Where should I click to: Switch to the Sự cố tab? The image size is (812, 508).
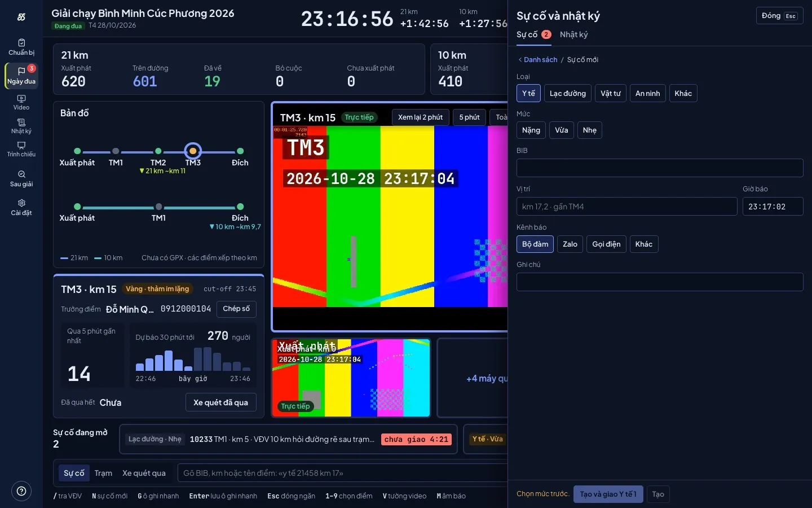533,35
